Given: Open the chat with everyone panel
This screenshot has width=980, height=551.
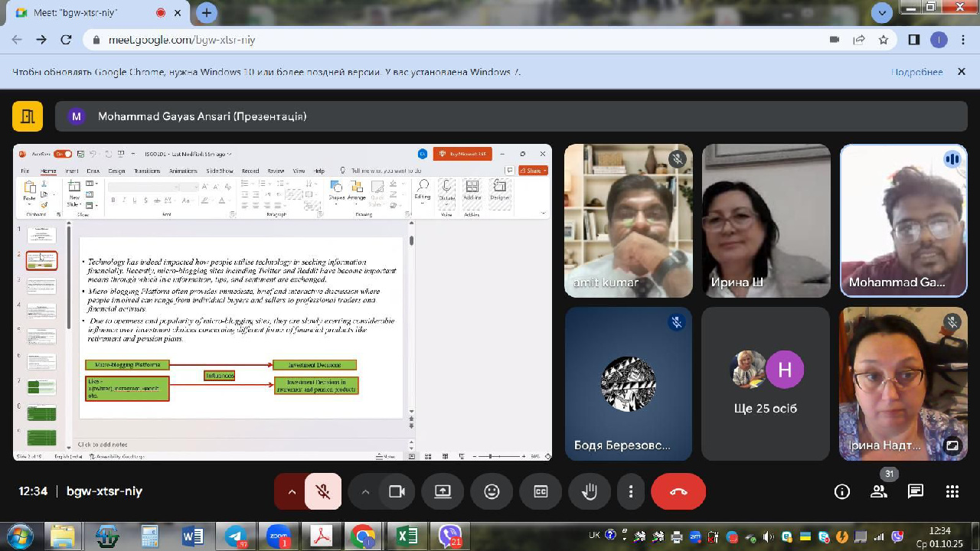Looking at the screenshot, I should pos(916,491).
